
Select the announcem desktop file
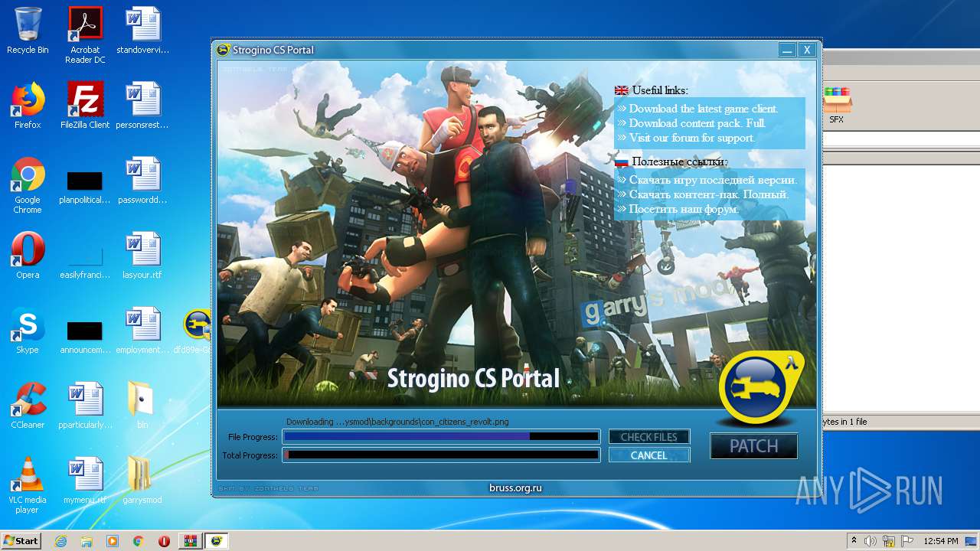coord(85,335)
